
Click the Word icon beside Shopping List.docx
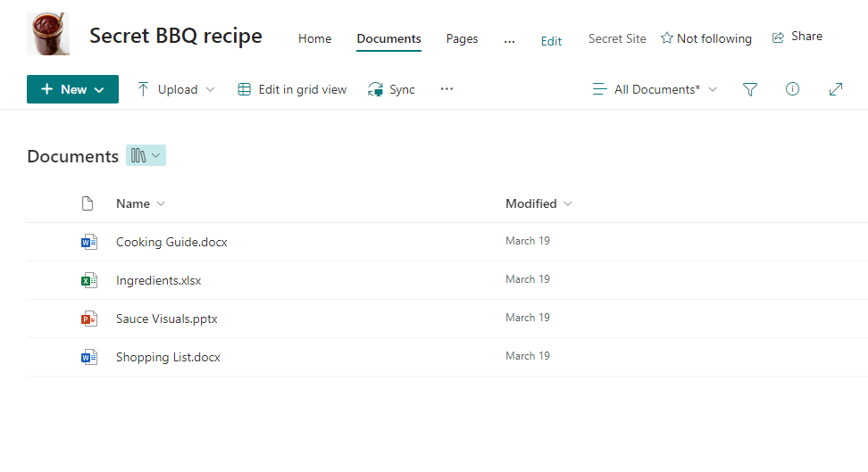[88, 357]
